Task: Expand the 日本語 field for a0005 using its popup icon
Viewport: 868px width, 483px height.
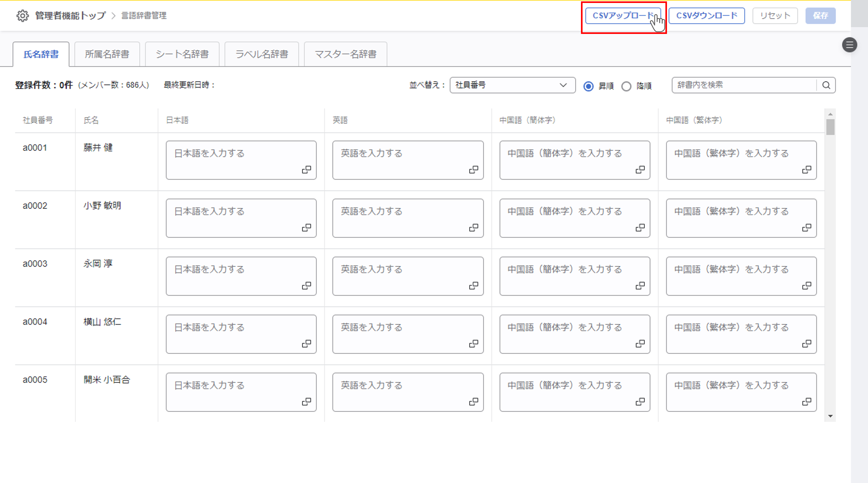Action: (306, 402)
